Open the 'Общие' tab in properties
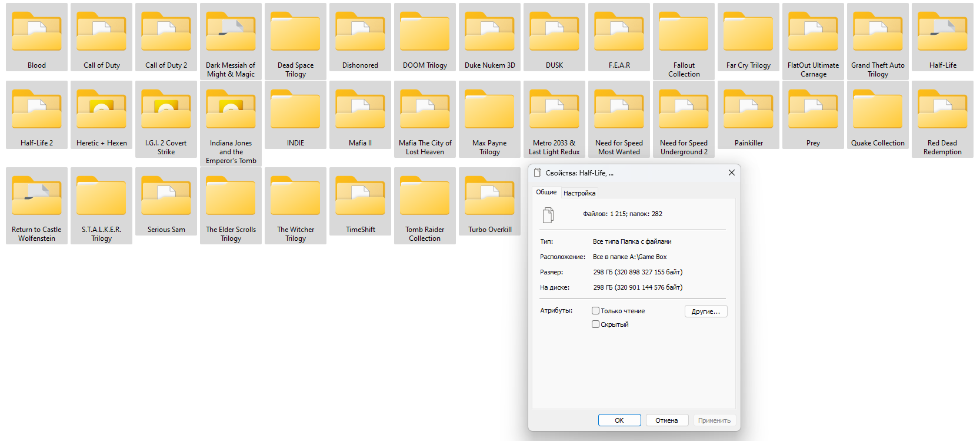This screenshot has width=980, height=441. tap(546, 192)
